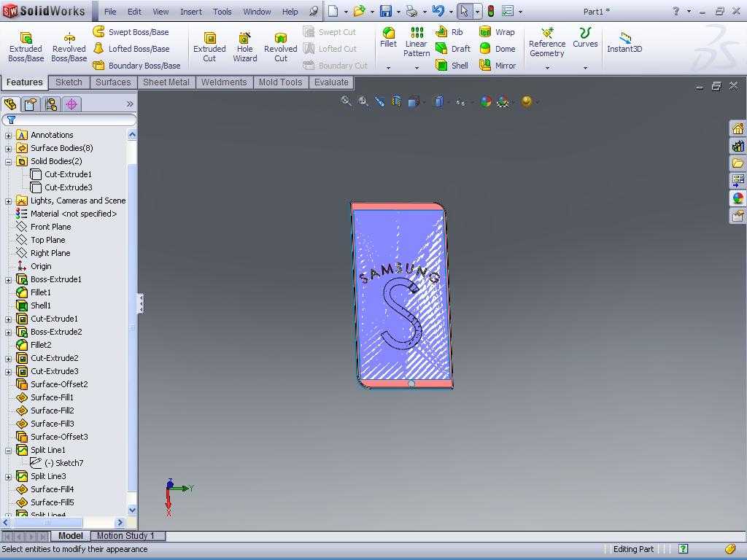This screenshot has width=747, height=560.
Task: Expand Lights, Cameras and Scene node
Action: pyautogui.click(x=8, y=201)
